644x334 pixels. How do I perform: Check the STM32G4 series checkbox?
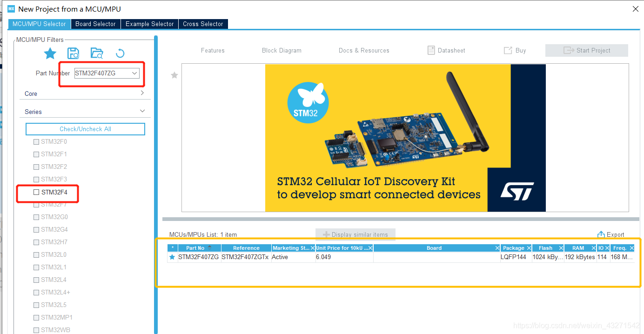tap(36, 229)
